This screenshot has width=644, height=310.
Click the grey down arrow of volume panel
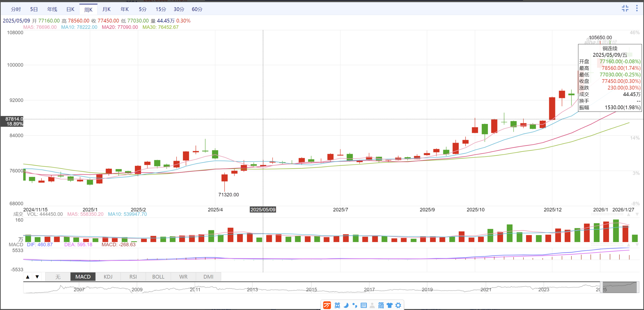[637, 214]
